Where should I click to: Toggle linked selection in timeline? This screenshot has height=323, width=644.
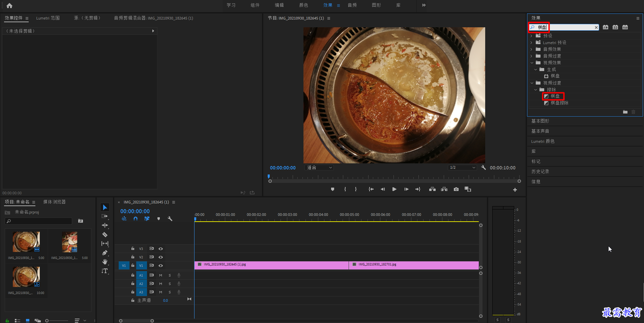point(147,219)
